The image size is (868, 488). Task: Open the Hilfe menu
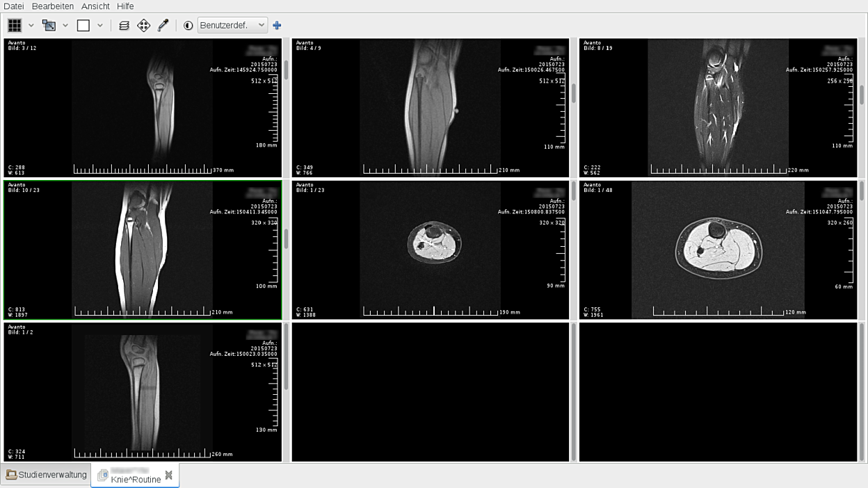tap(125, 6)
